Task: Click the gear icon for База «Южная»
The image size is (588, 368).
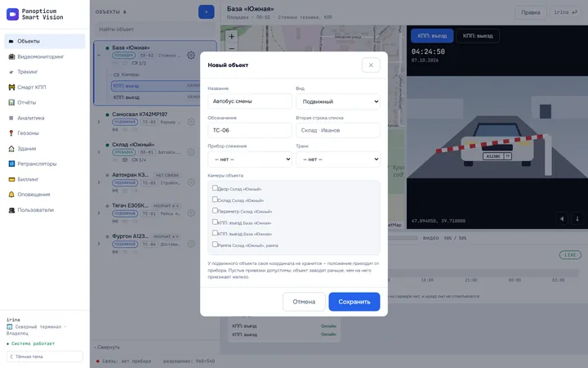Action: 191,56
